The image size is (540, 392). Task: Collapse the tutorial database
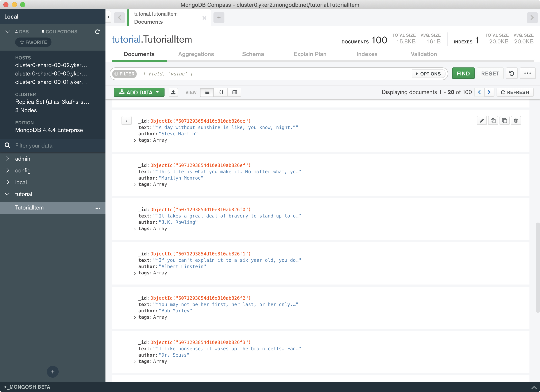(x=7, y=194)
